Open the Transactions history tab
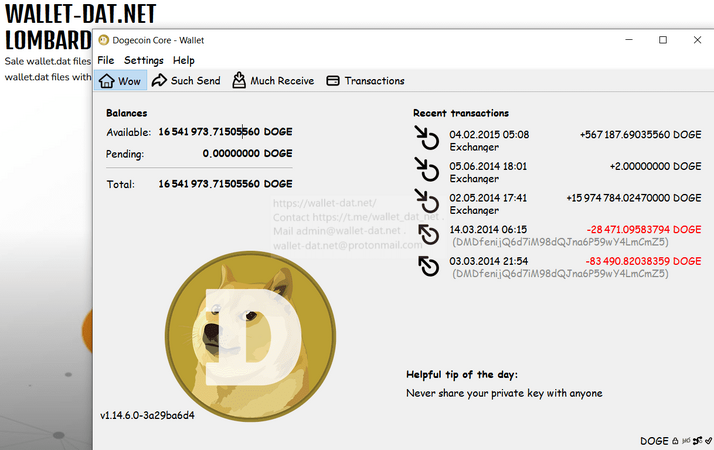 tap(365, 81)
